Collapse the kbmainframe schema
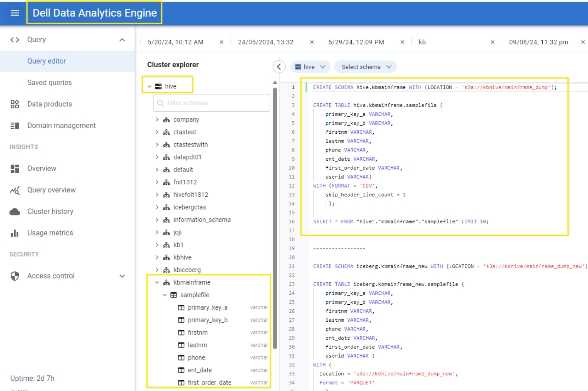Screen dimensions: 588x391 pos(157,282)
